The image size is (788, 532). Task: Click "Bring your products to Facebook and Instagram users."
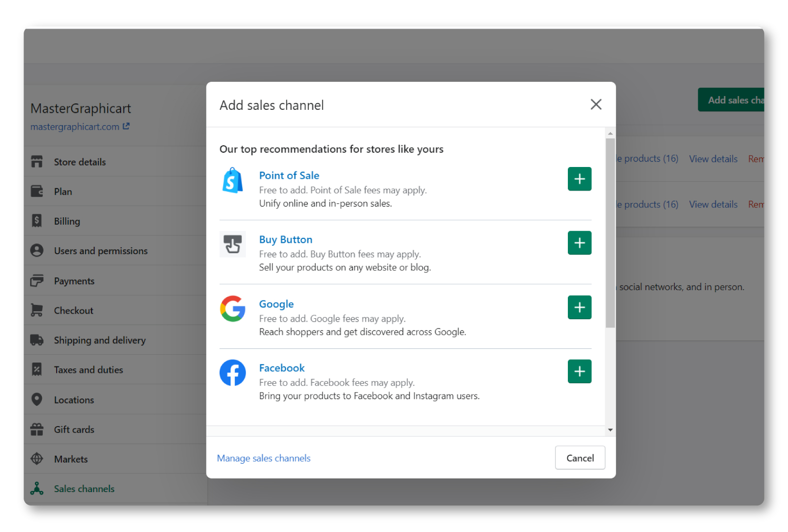coord(369,396)
